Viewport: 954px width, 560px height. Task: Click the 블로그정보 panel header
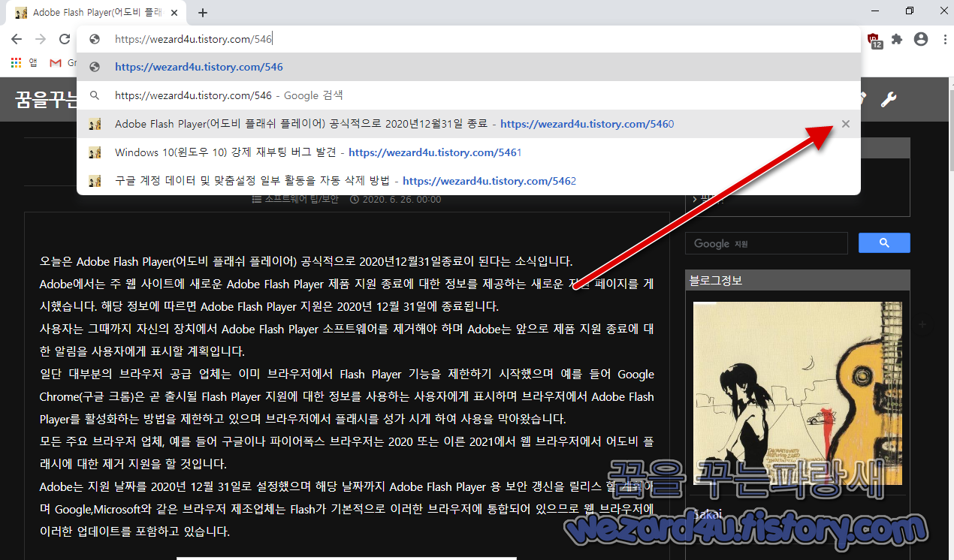(x=798, y=281)
